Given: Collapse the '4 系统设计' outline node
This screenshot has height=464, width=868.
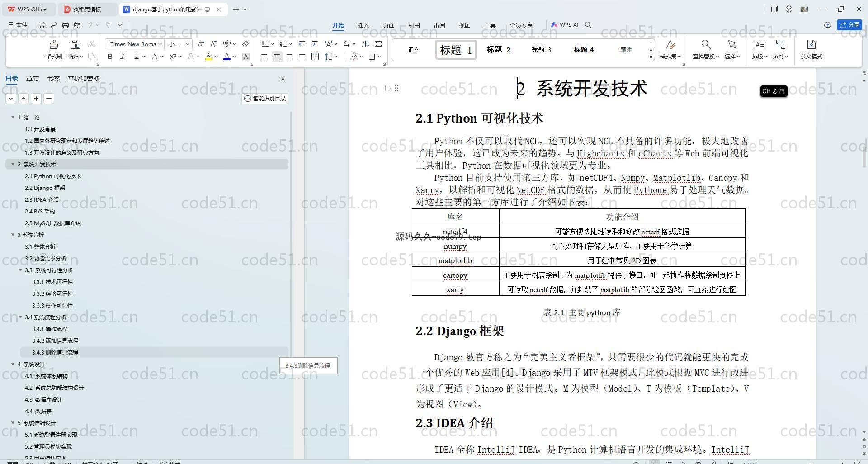Looking at the screenshot, I should pyautogui.click(x=13, y=364).
